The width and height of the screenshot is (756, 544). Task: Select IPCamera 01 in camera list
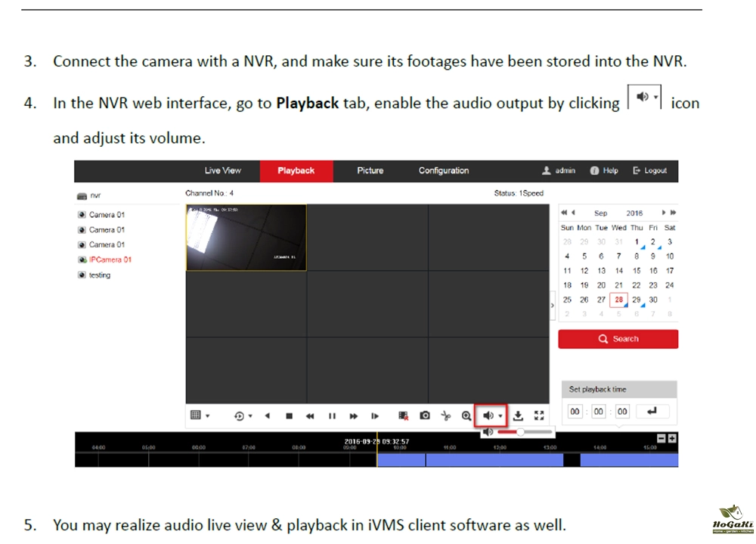pos(110,260)
